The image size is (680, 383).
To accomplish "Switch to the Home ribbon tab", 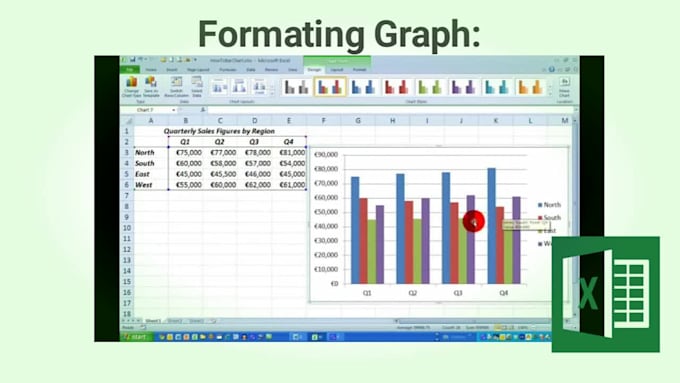I will point(151,69).
